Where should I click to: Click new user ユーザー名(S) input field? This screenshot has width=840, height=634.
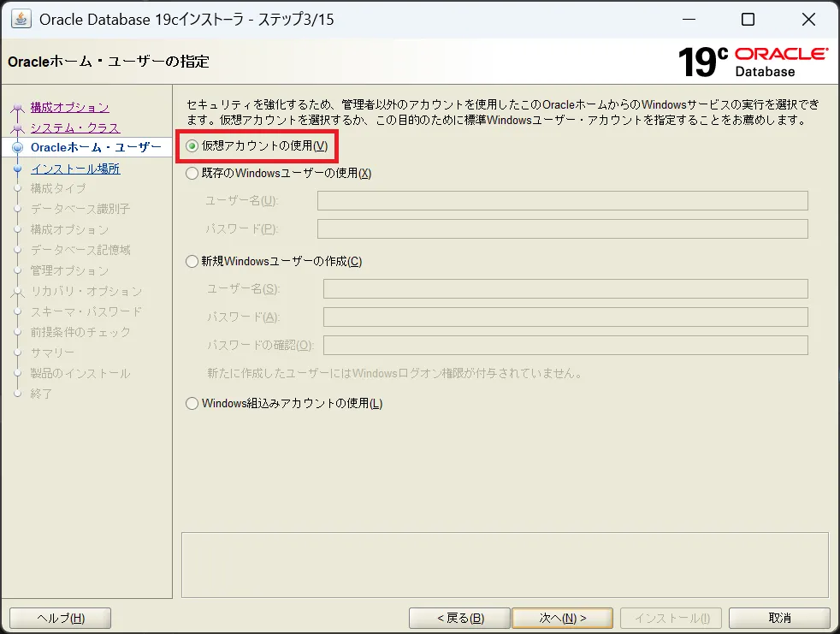point(565,289)
